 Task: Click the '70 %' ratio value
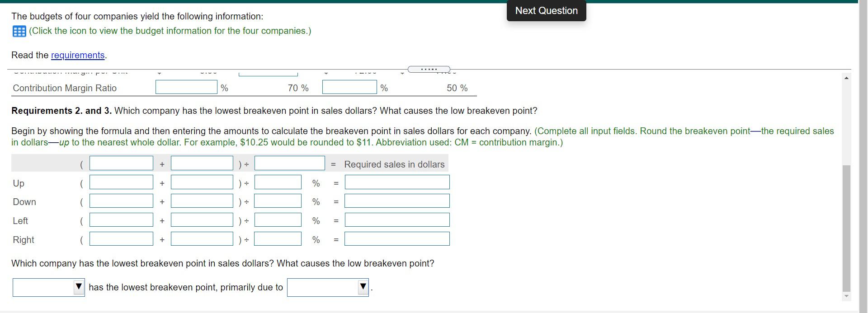298,88
